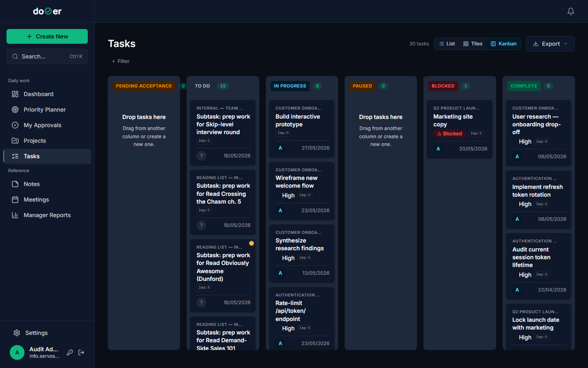Click the High priority label on Wireframe card
588x368 pixels.
pyautogui.click(x=288, y=195)
